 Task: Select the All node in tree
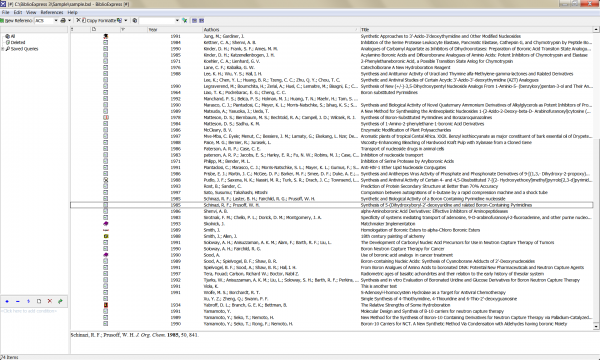(x=13, y=36)
